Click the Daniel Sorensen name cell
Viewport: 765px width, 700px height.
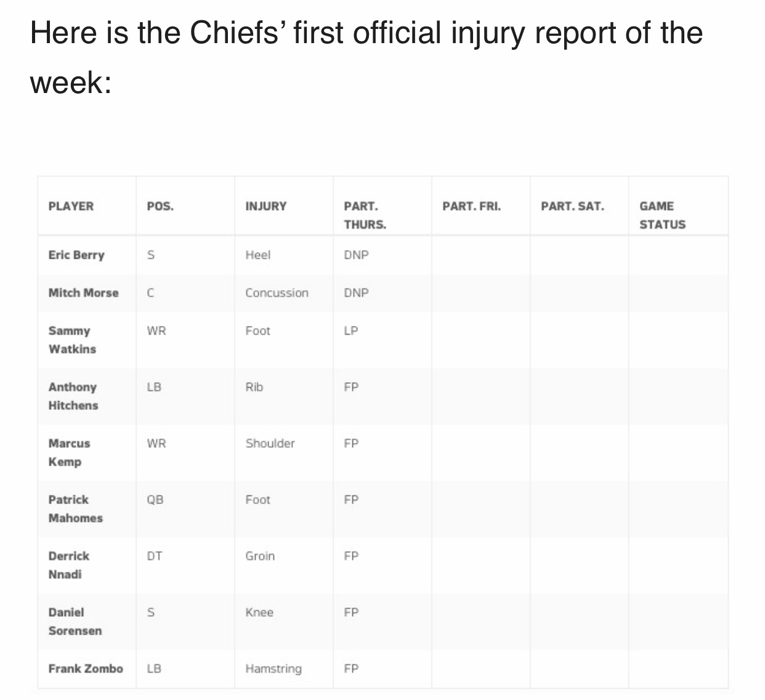75,621
